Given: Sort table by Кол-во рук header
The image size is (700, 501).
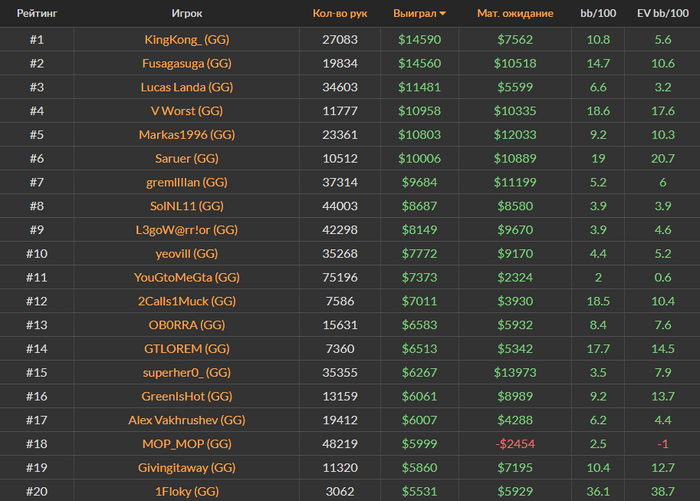Looking at the screenshot, I should pos(339,14).
